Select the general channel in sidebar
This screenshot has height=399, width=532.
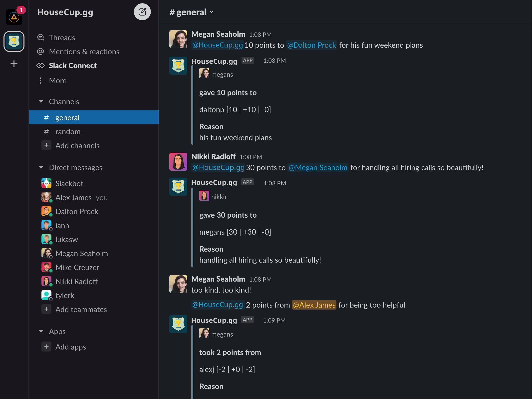pos(67,117)
